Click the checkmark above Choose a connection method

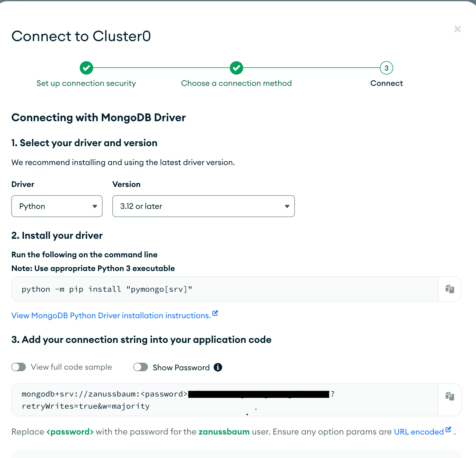pyautogui.click(x=236, y=68)
